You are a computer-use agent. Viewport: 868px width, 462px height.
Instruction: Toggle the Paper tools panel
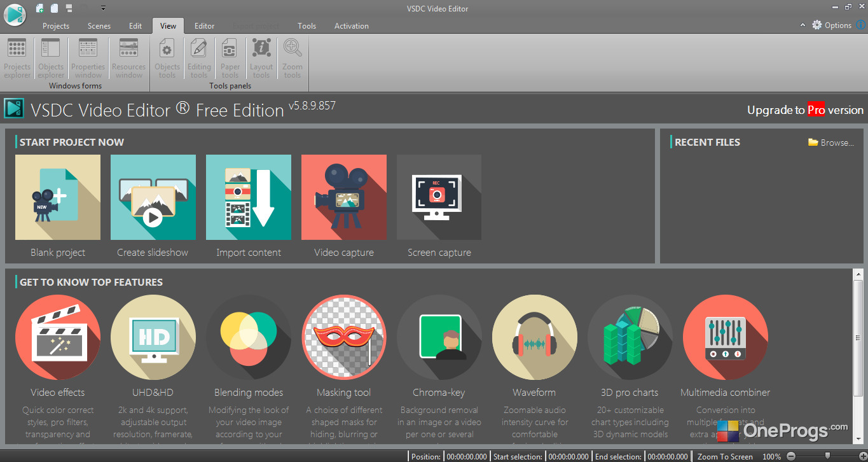pyautogui.click(x=230, y=59)
